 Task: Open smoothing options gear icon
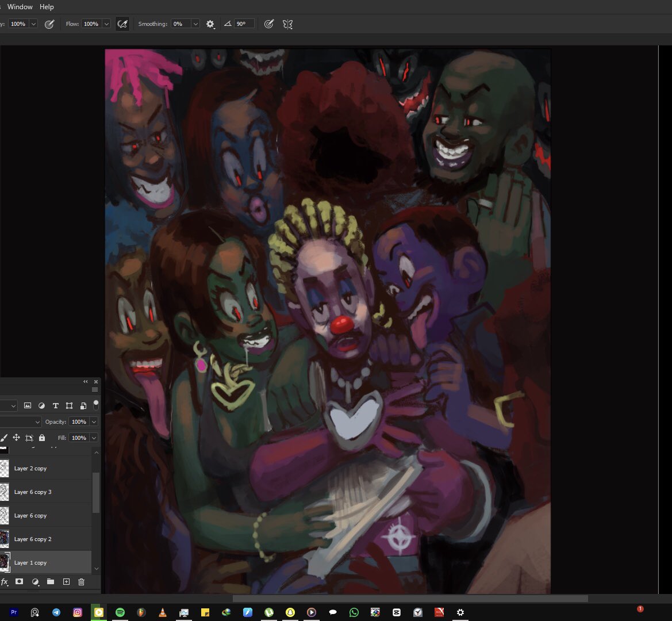[x=210, y=24]
